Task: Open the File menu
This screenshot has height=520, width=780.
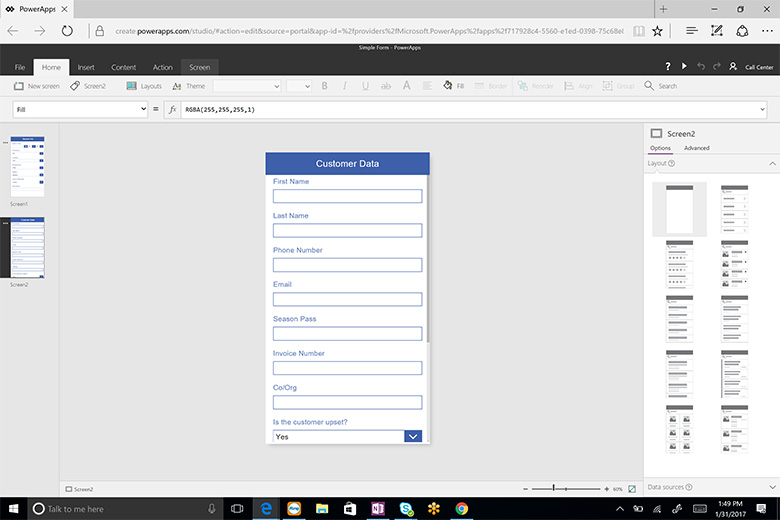Action: coord(19,67)
